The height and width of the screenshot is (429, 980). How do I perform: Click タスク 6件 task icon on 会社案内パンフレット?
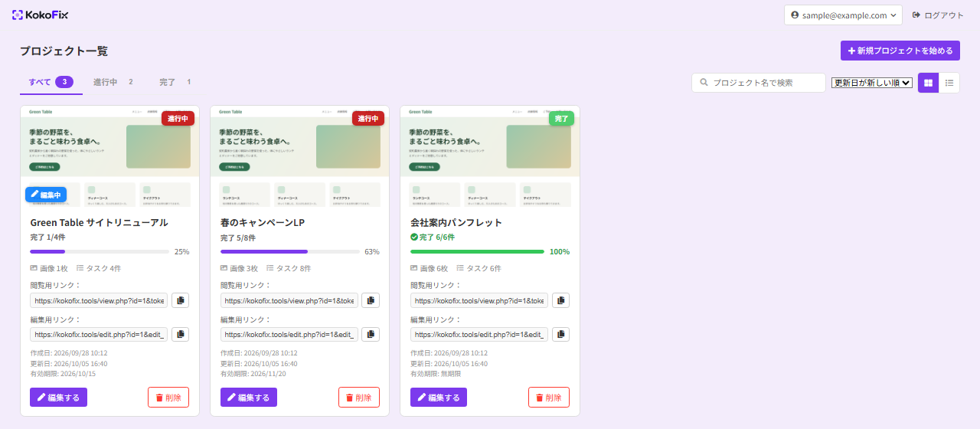pyautogui.click(x=460, y=268)
